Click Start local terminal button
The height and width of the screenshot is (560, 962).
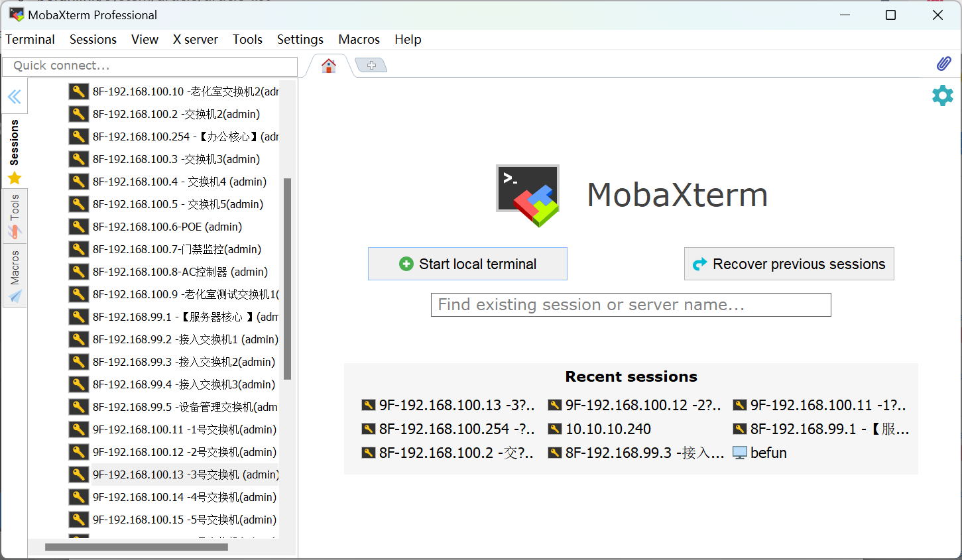point(467,264)
